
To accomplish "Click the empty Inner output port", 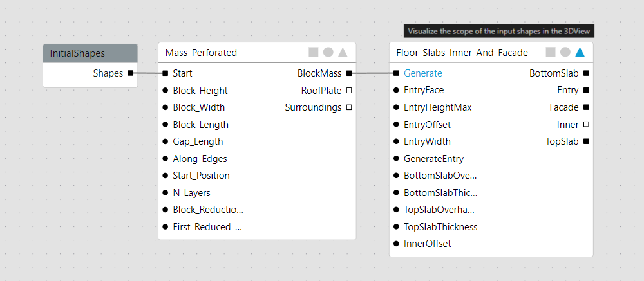I will click(x=586, y=124).
